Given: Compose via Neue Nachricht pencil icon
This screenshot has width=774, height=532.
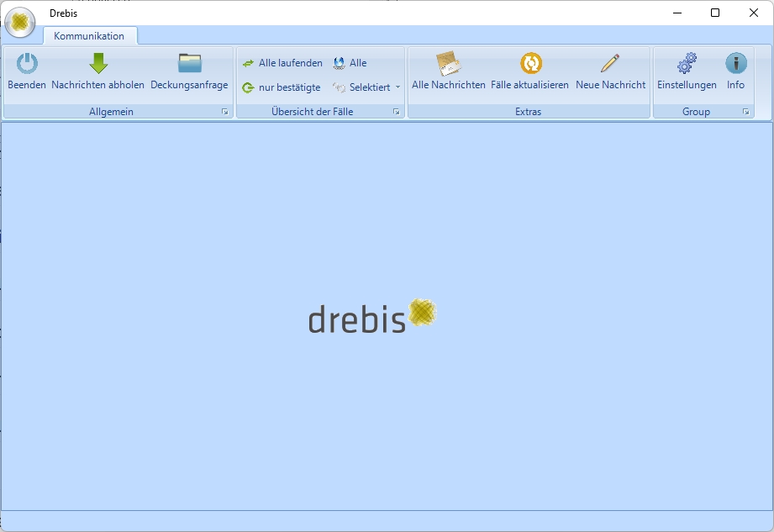Looking at the screenshot, I should [x=610, y=64].
